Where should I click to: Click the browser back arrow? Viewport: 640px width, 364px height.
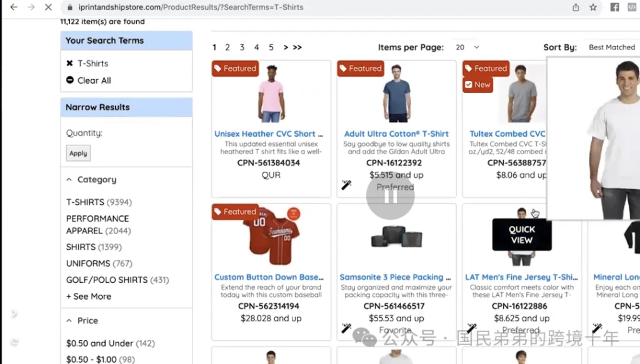14,7
